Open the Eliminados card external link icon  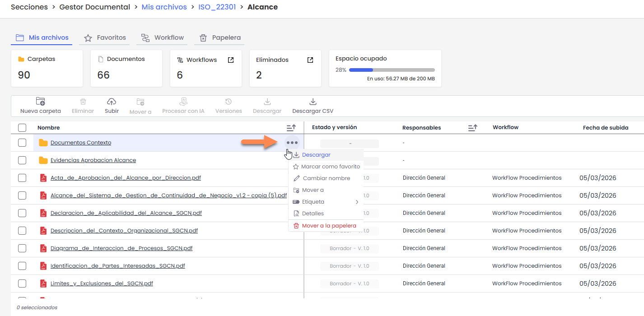[310, 60]
